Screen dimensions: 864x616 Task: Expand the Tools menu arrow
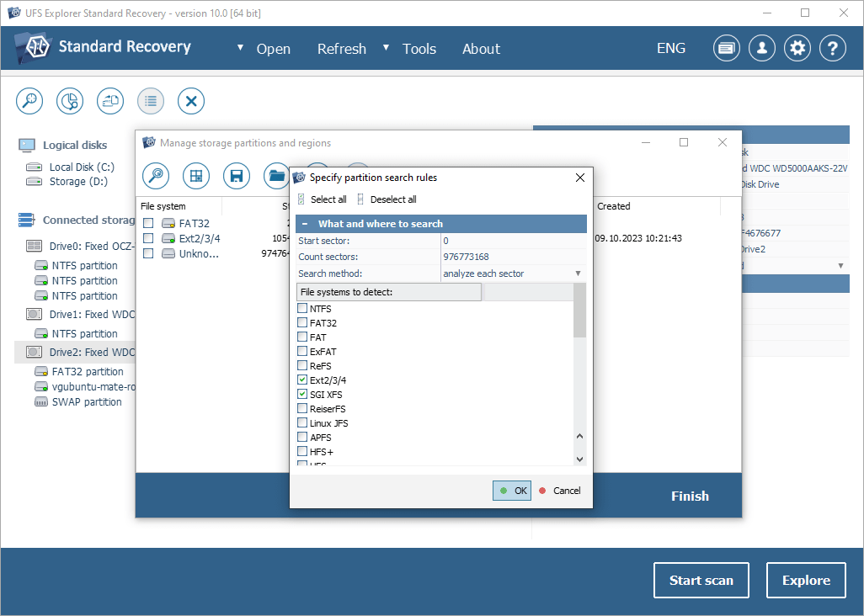[387, 48]
